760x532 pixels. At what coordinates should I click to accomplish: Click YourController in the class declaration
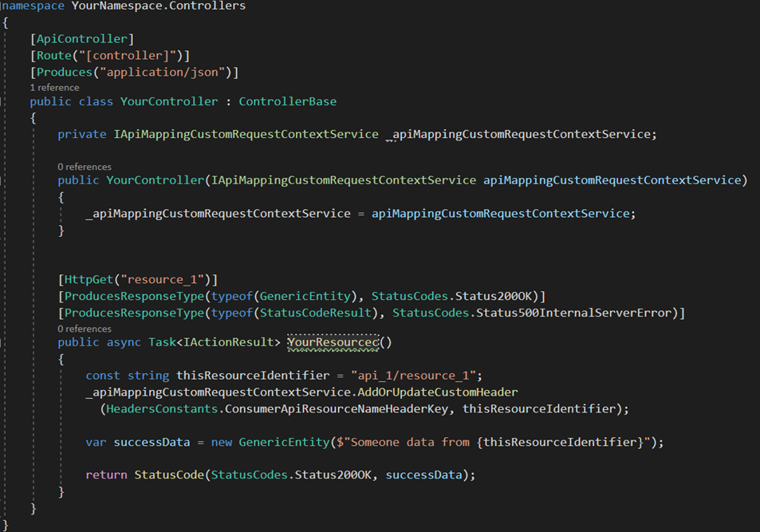[x=169, y=101]
